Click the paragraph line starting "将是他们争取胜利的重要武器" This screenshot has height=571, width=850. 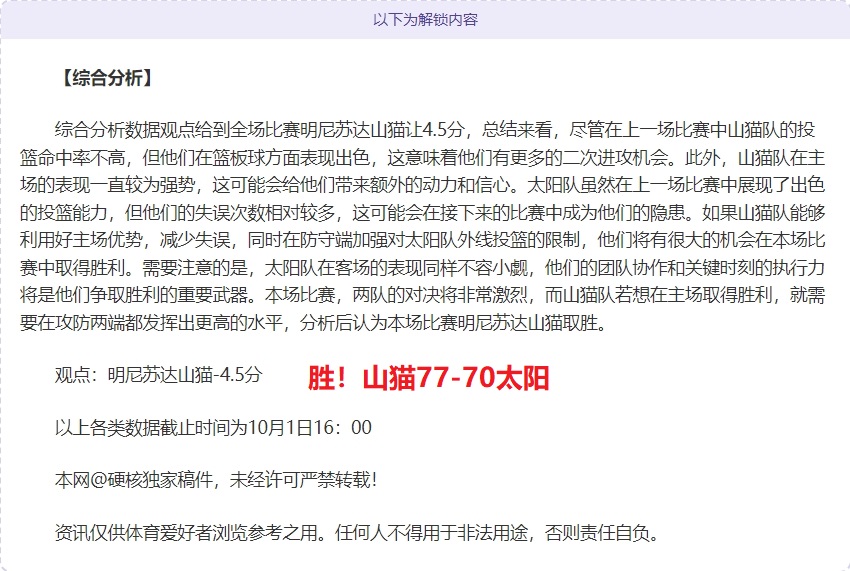tap(422, 295)
